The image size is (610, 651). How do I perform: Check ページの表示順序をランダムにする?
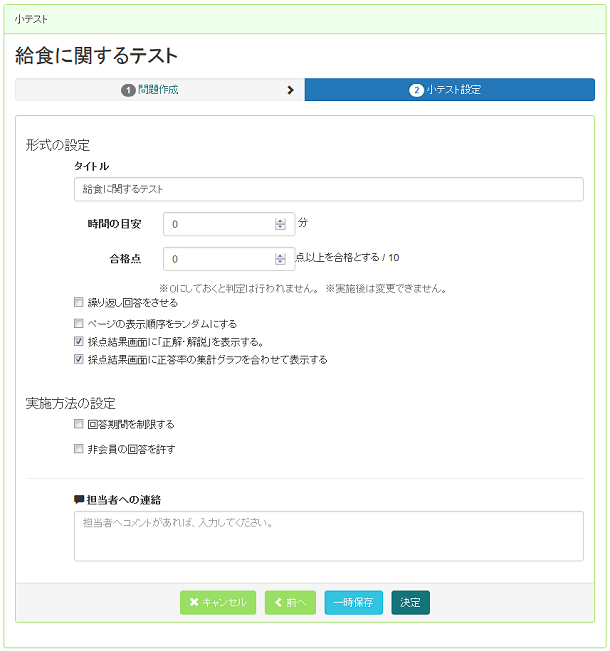(78, 323)
